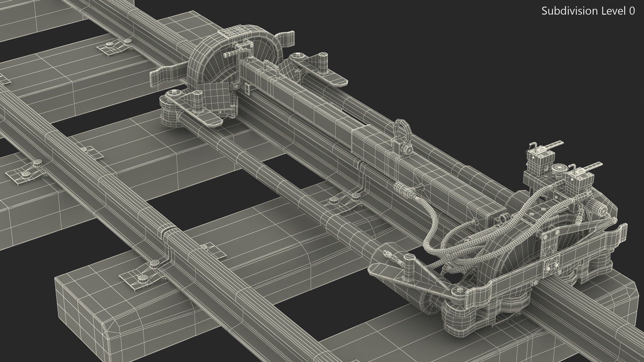Select the cylindrical pin on left clamp

tap(198, 101)
